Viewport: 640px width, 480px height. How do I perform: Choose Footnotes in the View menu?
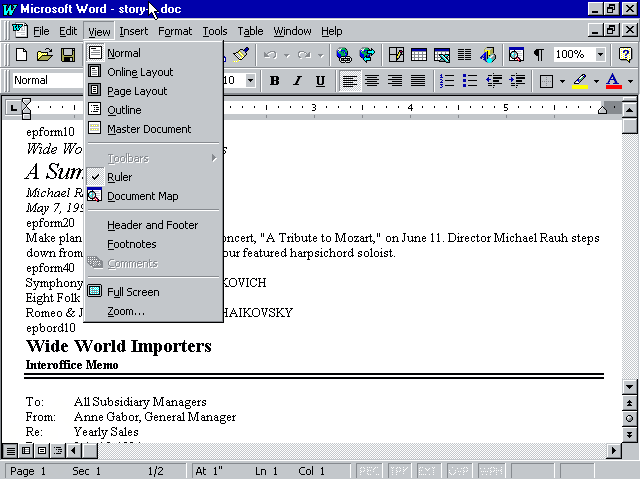pos(153,244)
